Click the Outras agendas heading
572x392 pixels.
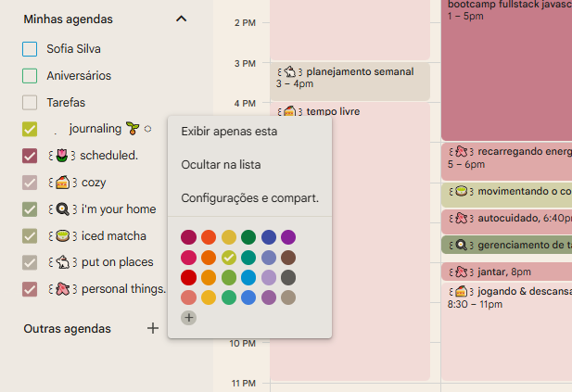(x=67, y=329)
